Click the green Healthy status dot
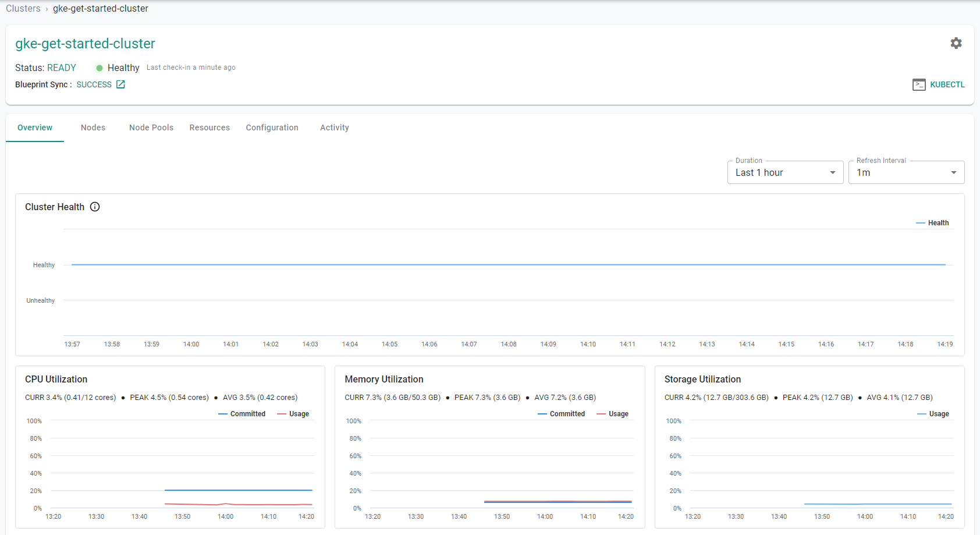Screen dimensions: 980x535 [100, 68]
